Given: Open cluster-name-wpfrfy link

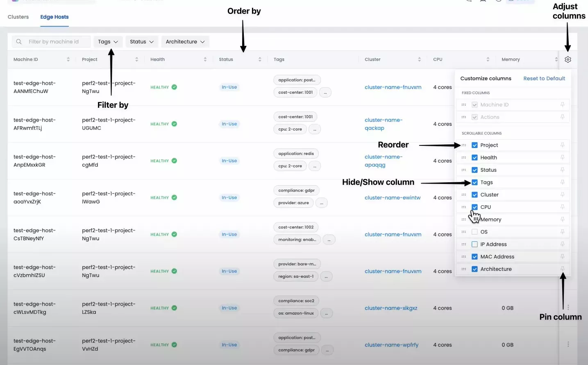Looking at the screenshot, I should pyautogui.click(x=392, y=345).
